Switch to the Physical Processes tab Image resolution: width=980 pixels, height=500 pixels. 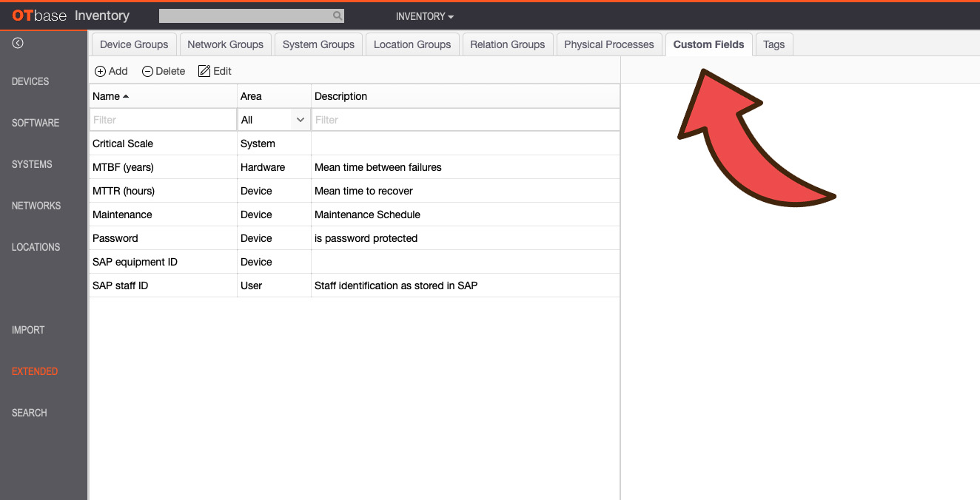(x=609, y=44)
